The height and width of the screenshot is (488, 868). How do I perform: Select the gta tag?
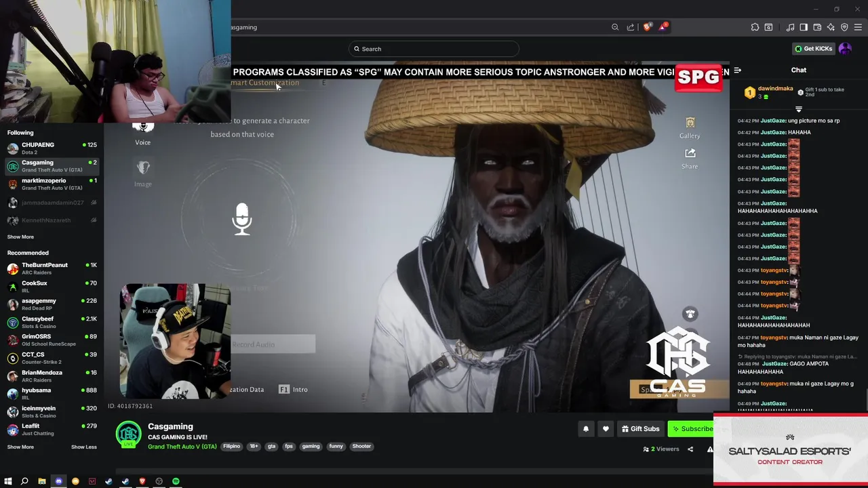pyautogui.click(x=271, y=446)
